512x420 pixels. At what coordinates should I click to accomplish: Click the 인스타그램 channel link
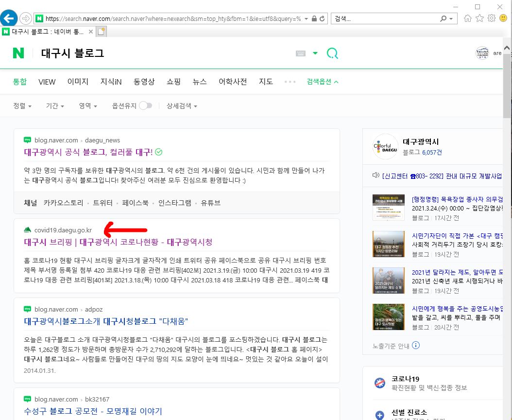175,203
